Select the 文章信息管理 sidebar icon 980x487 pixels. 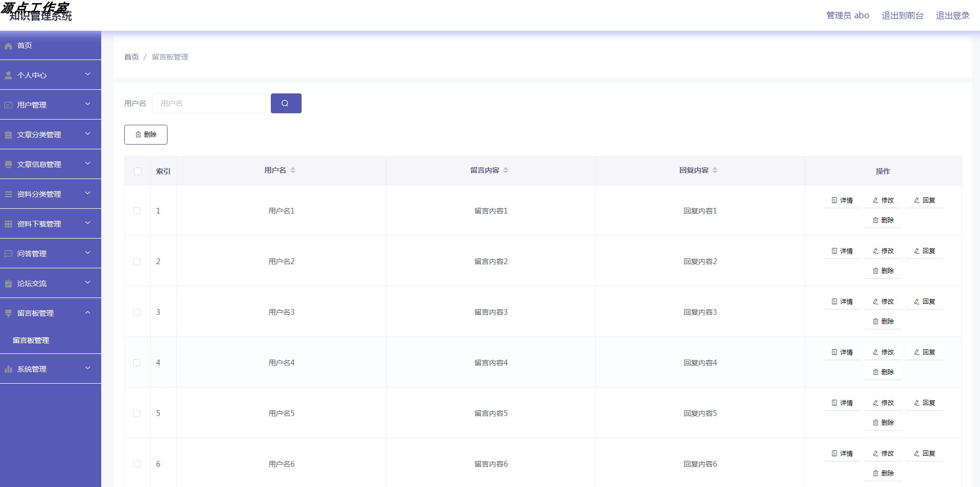tap(8, 164)
